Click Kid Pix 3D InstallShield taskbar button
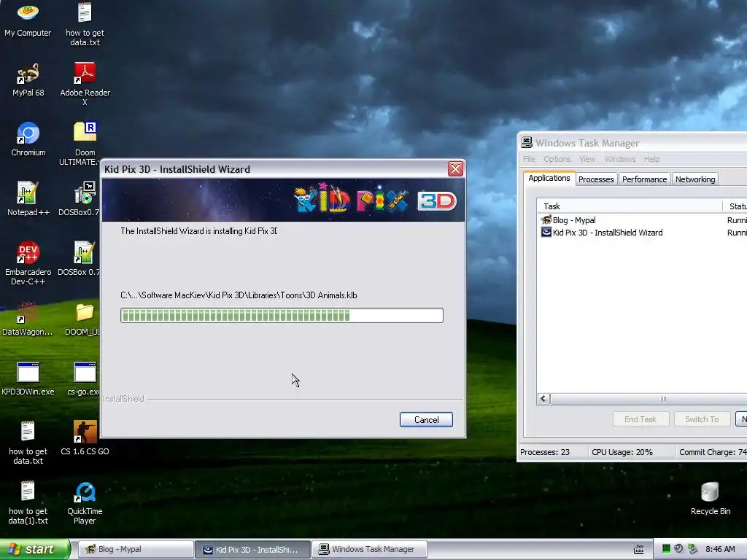This screenshot has width=747, height=560. pos(252,549)
